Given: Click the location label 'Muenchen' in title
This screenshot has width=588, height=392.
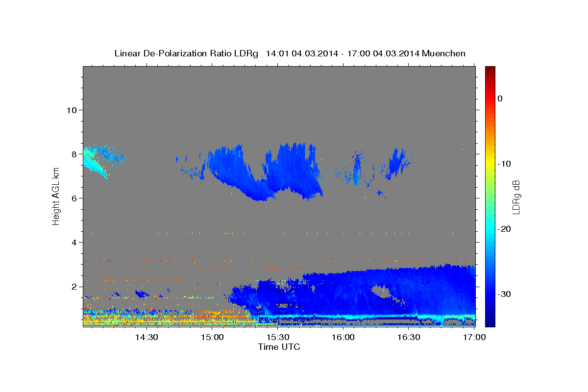Looking at the screenshot, I should point(444,53).
